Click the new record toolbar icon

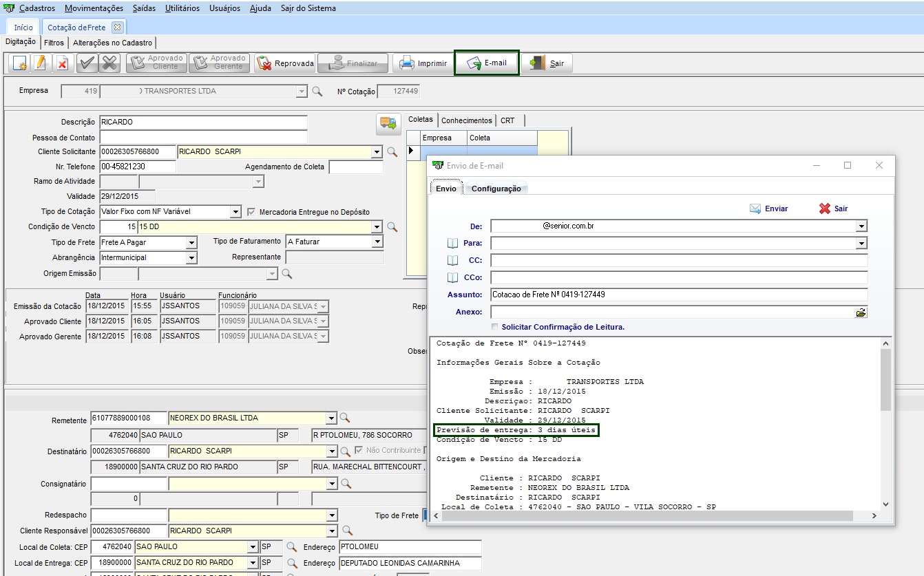point(20,63)
